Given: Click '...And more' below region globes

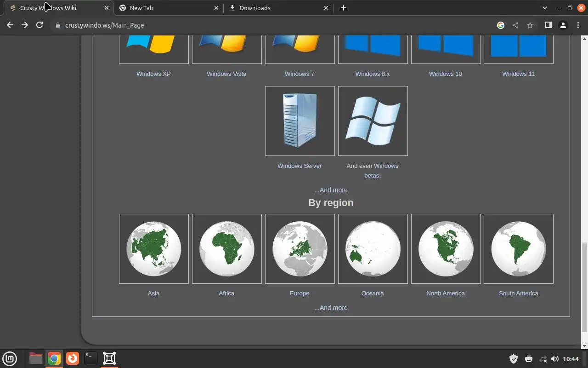Looking at the screenshot, I should click(331, 308).
